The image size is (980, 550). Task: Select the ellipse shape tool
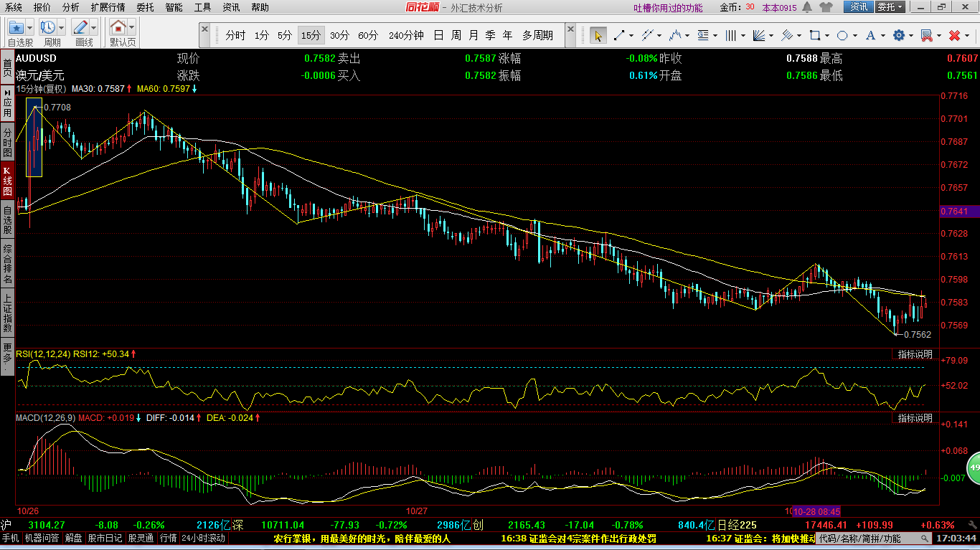click(842, 35)
